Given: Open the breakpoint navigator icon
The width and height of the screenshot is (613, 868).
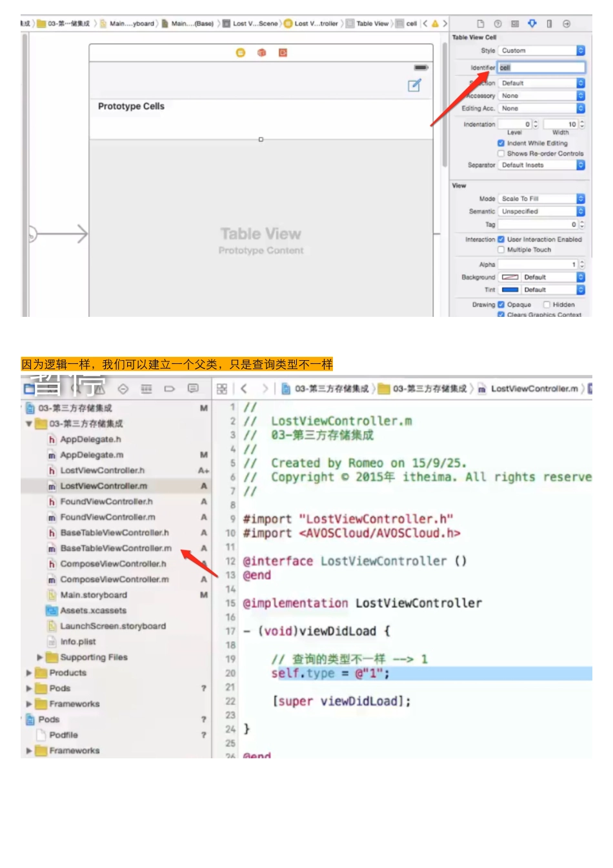Looking at the screenshot, I should pos(170,389).
